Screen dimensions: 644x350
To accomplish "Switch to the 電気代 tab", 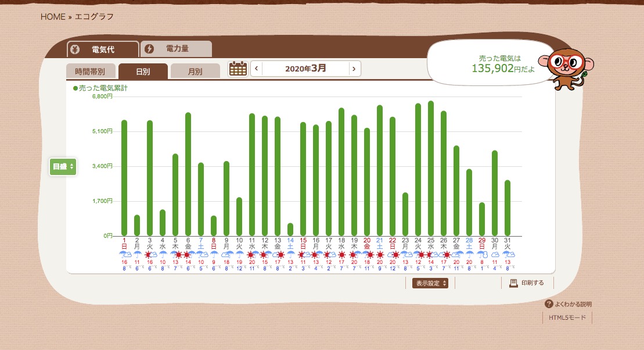I will tap(103, 49).
